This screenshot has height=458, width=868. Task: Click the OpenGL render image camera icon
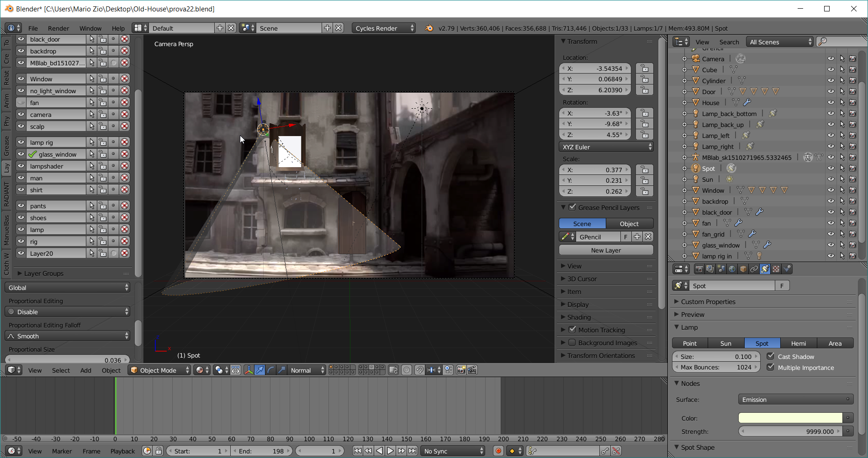tap(461, 370)
